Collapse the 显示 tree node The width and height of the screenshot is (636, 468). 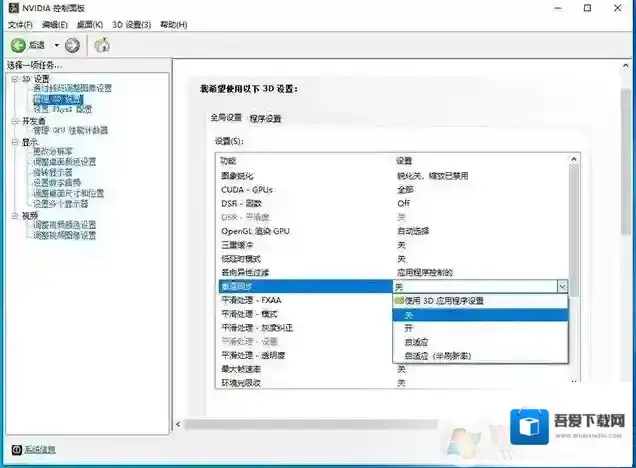click(15, 142)
